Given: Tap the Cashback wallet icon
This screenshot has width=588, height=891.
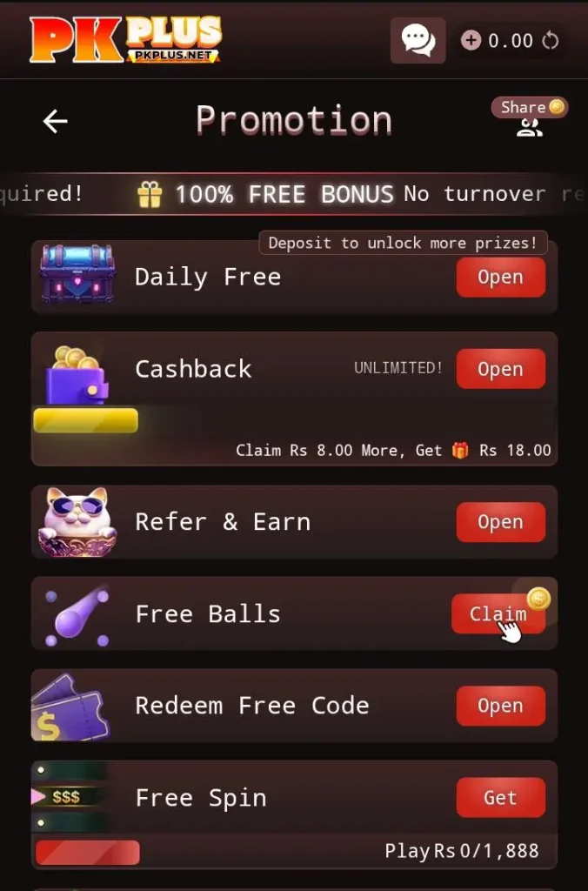Looking at the screenshot, I should point(77,375).
